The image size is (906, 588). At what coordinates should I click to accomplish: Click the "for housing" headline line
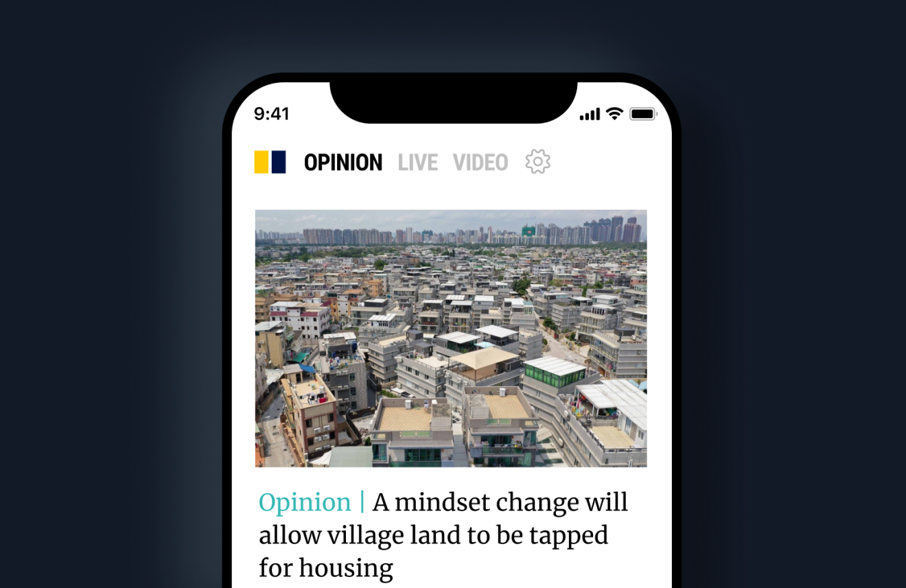[x=326, y=568]
